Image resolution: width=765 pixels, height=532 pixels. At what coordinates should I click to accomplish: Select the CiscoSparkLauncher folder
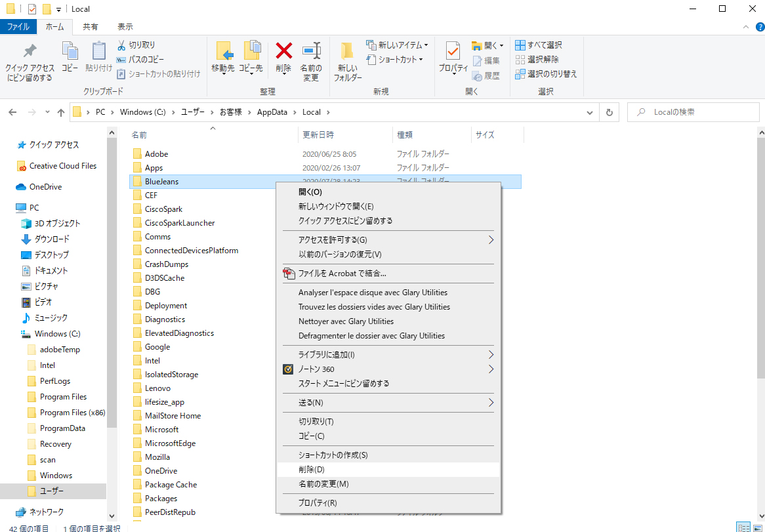coord(180,223)
